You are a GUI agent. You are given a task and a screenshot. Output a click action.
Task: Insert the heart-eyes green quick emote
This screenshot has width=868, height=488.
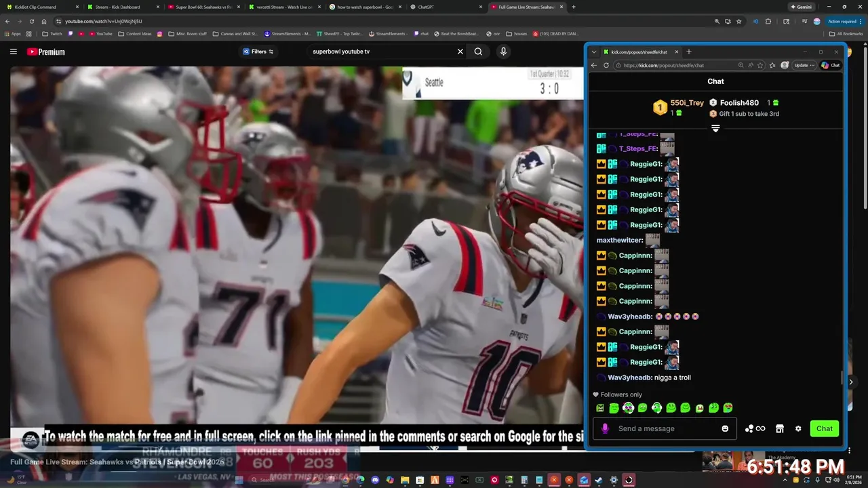728,408
